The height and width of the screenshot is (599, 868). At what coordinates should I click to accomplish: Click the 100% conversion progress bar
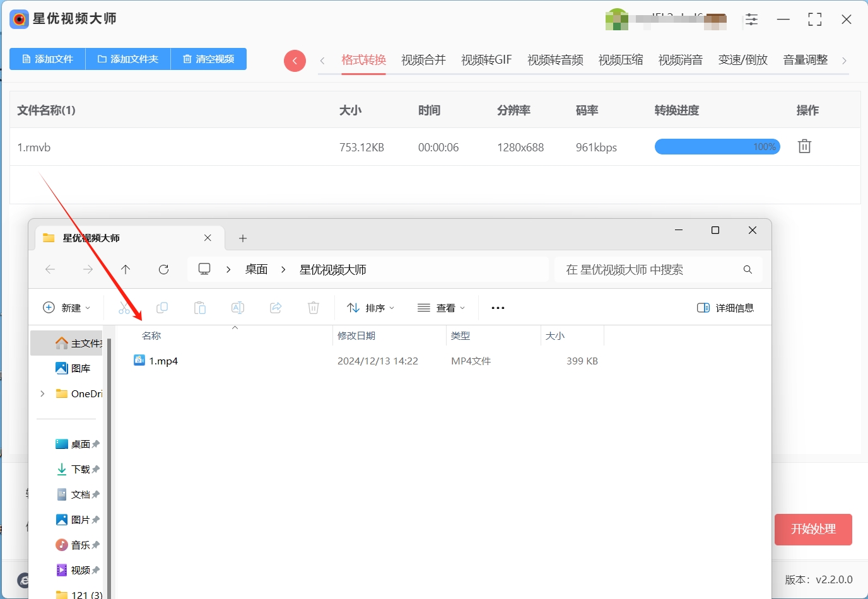(717, 147)
